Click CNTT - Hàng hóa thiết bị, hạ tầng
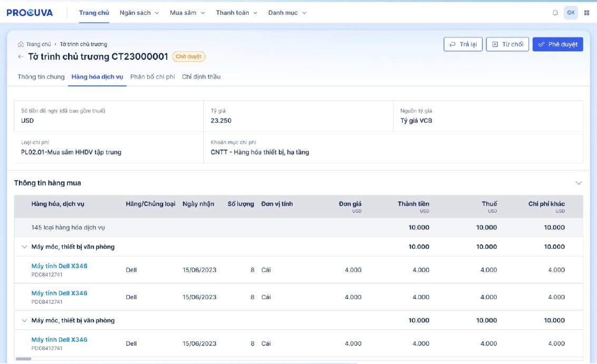 pyautogui.click(x=259, y=152)
